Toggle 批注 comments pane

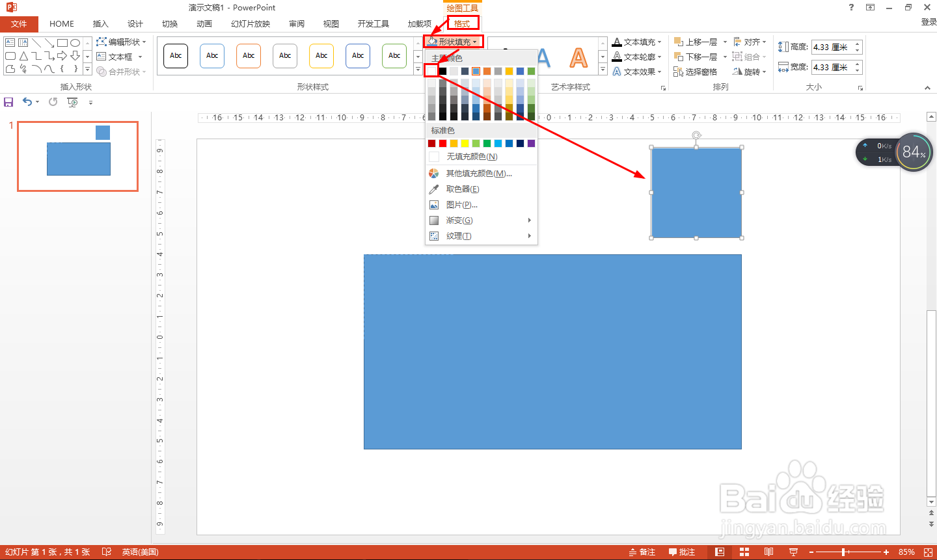tap(682, 552)
